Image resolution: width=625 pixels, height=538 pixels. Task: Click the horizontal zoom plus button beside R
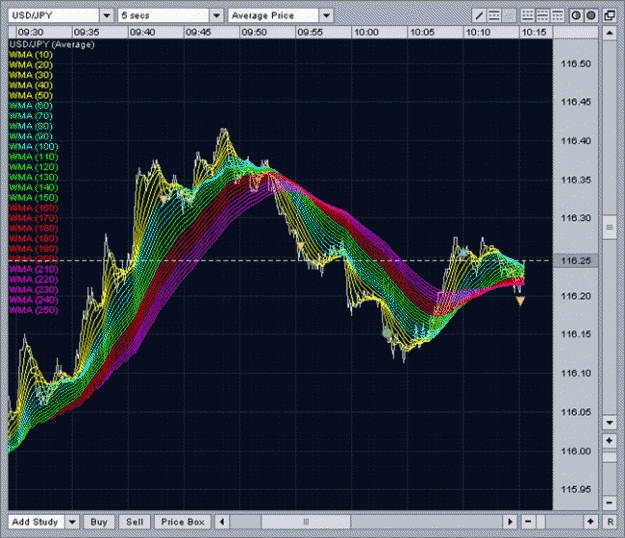coord(591,522)
